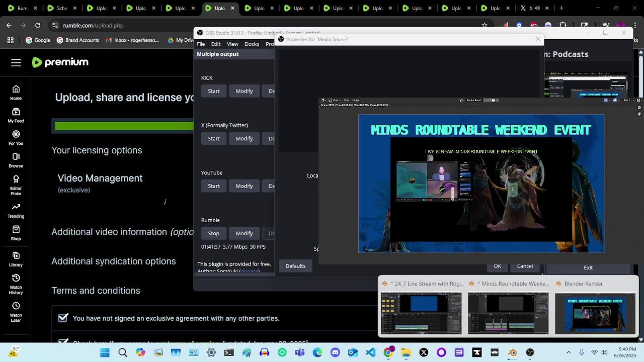Image resolution: width=644 pixels, height=362 pixels.
Task: Open Visual Studio Code from the taskbar
Action: click(x=371, y=352)
